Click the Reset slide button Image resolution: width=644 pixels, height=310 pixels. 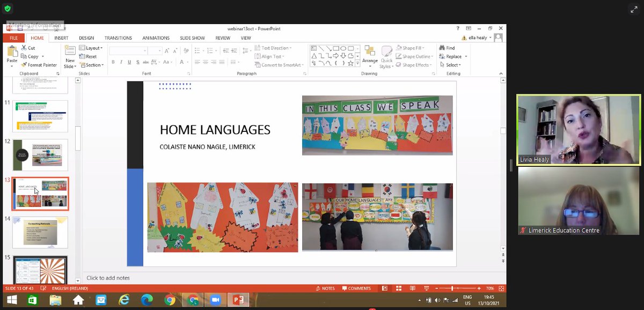click(x=88, y=56)
